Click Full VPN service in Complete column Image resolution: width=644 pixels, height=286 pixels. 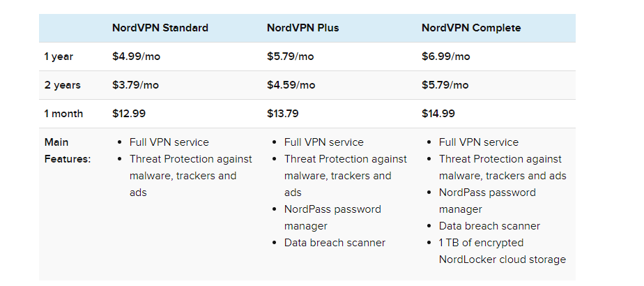point(478,142)
